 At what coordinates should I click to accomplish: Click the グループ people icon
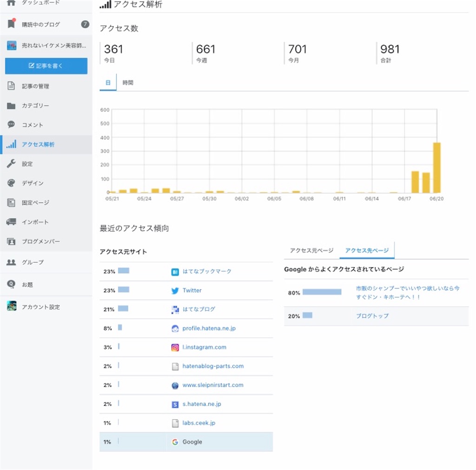pos(11,262)
